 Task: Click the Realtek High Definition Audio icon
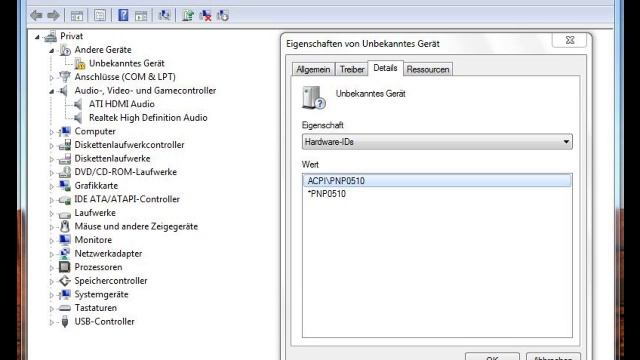click(x=78, y=118)
